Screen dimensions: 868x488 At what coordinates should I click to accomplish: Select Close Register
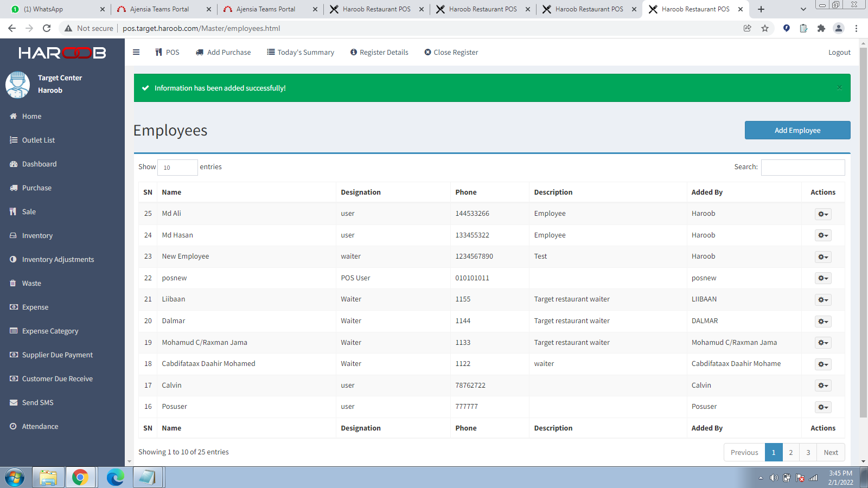coord(451,53)
